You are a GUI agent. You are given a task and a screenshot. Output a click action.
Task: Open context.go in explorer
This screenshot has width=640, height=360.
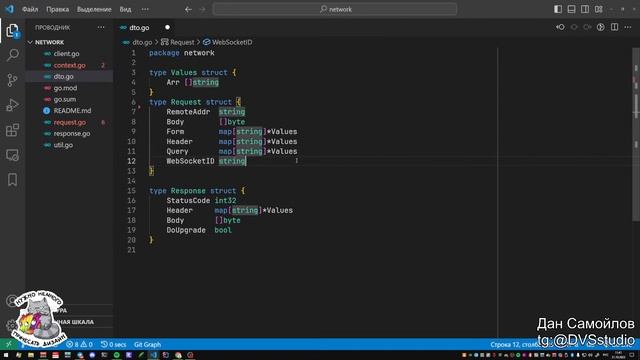pyautogui.click(x=69, y=65)
